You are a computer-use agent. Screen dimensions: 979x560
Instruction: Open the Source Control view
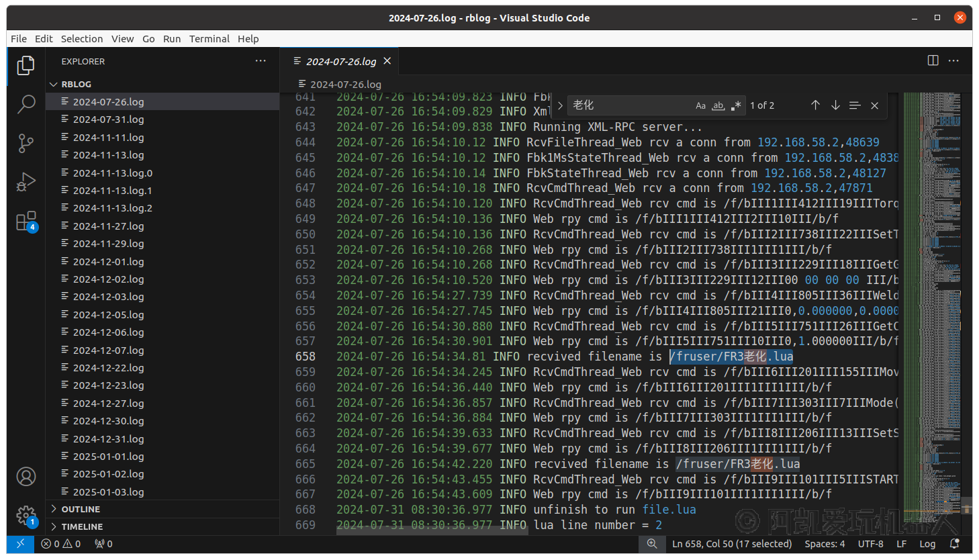tap(26, 143)
